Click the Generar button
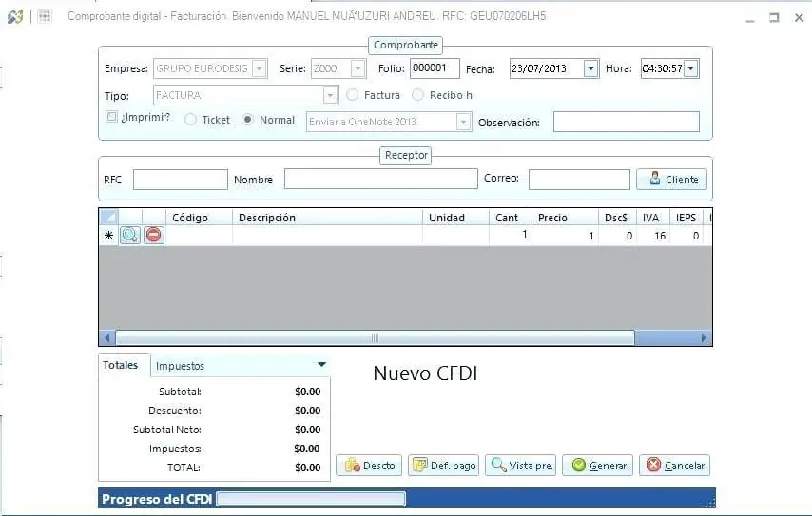The height and width of the screenshot is (516, 812). click(x=598, y=466)
